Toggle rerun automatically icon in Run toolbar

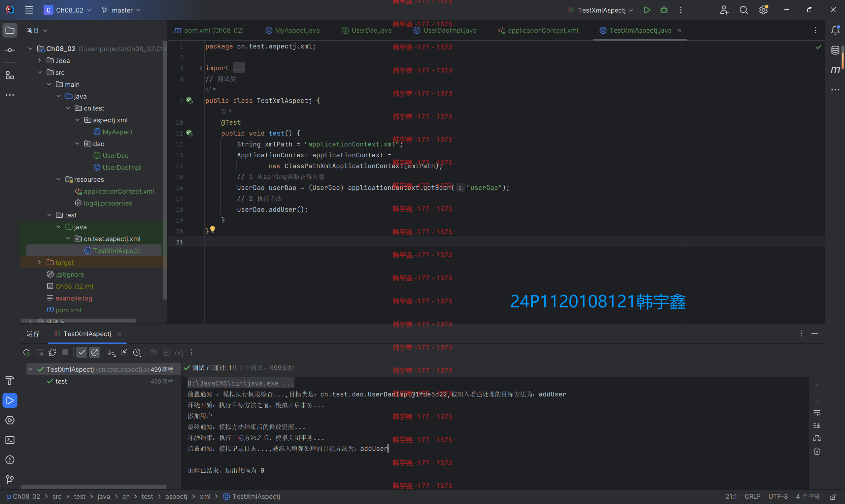point(52,352)
